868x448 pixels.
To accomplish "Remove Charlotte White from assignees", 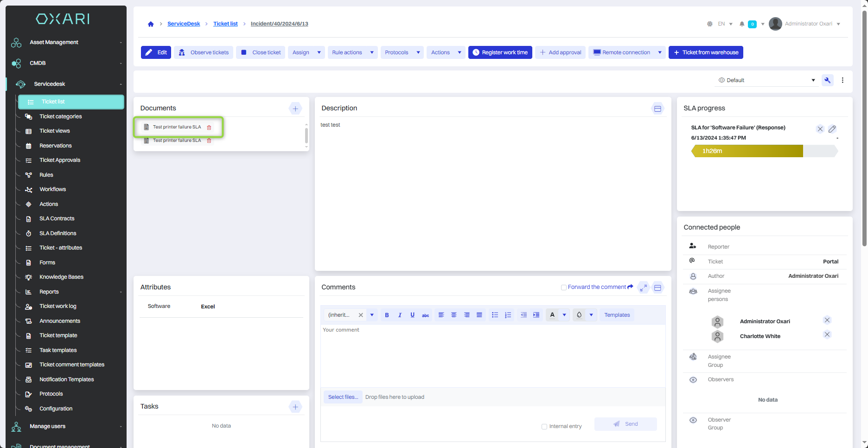I will pyautogui.click(x=827, y=334).
